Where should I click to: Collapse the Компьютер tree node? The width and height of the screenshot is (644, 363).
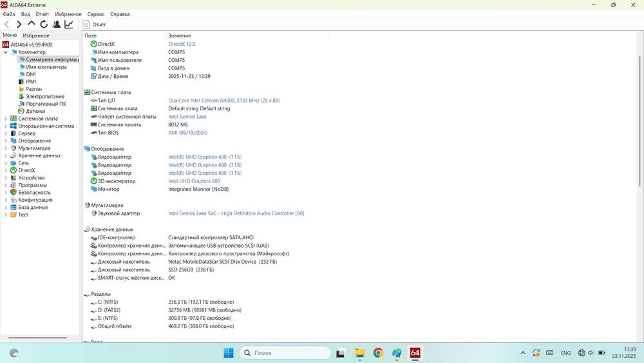pyautogui.click(x=5, y=52)
